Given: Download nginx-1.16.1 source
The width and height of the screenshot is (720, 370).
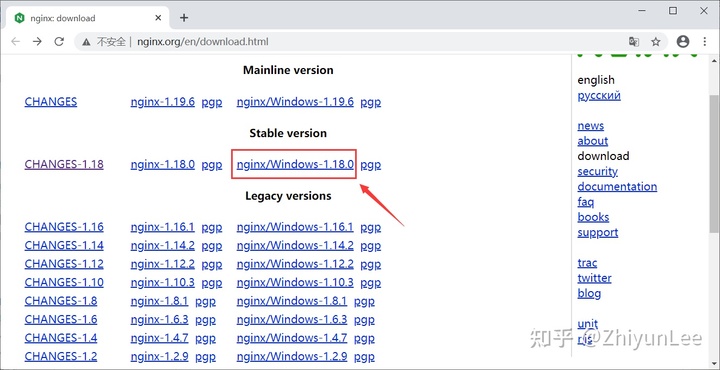Looking at the screenshot, I should [163, 227].
